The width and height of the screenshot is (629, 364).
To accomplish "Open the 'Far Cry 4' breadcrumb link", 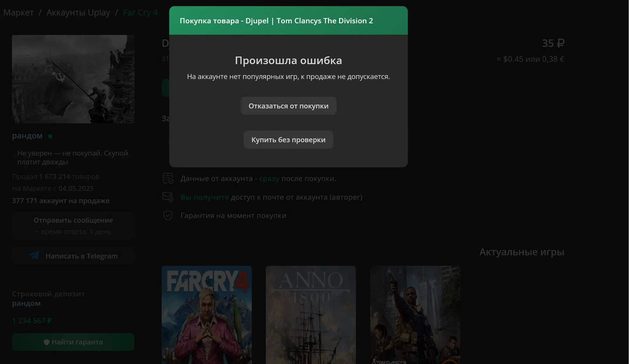I will (140, 13).
